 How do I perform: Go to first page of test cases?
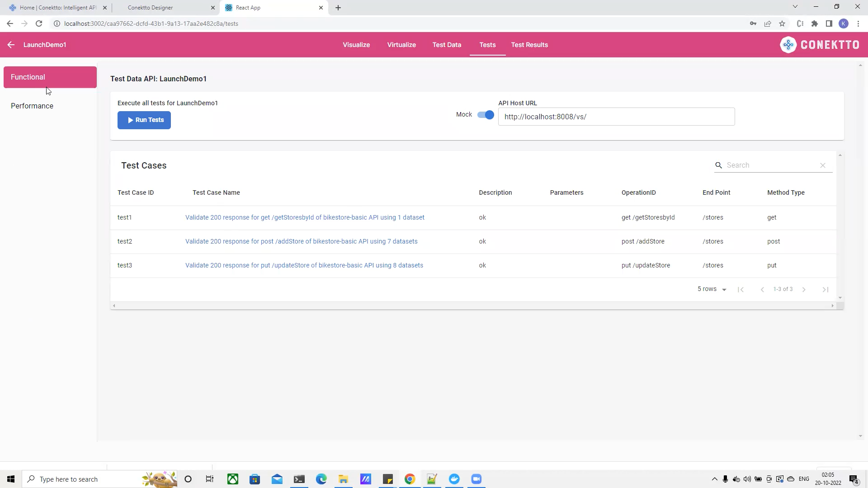pyautogui.click(x=741, y=290)
